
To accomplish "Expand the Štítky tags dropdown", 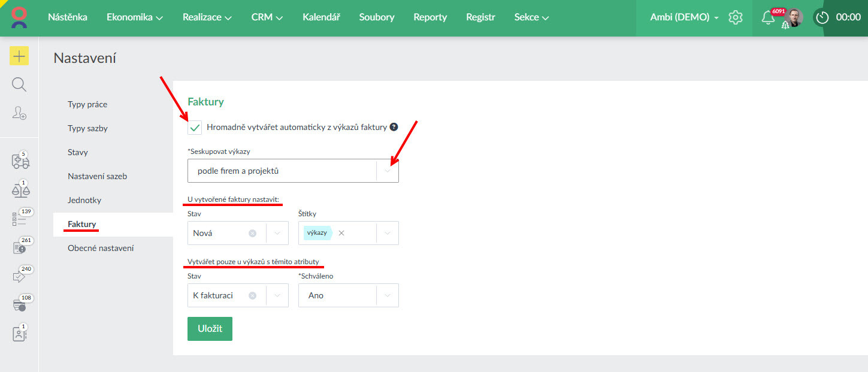I will click(x=388, y=233).
